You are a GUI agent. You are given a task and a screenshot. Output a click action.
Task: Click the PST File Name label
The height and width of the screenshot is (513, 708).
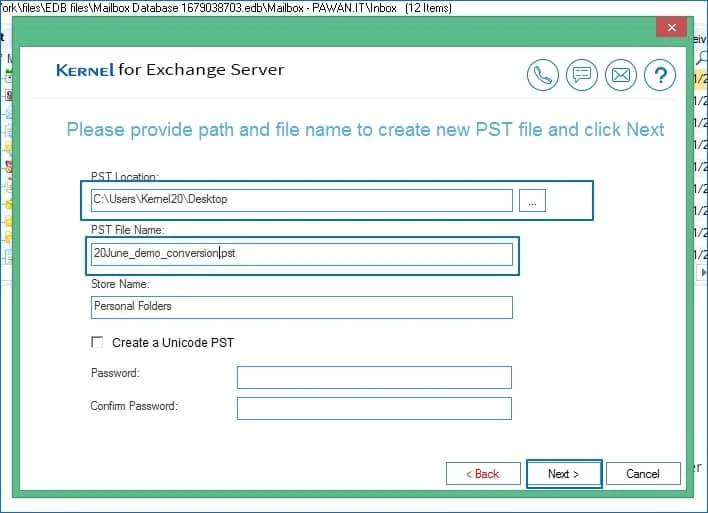coord(128,230)
